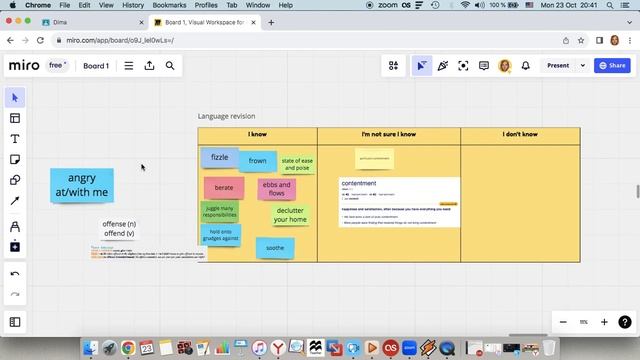Viewport: 640px width, 360px height.
Task: Open the Bookmarks menu
Action: point(169,5)
